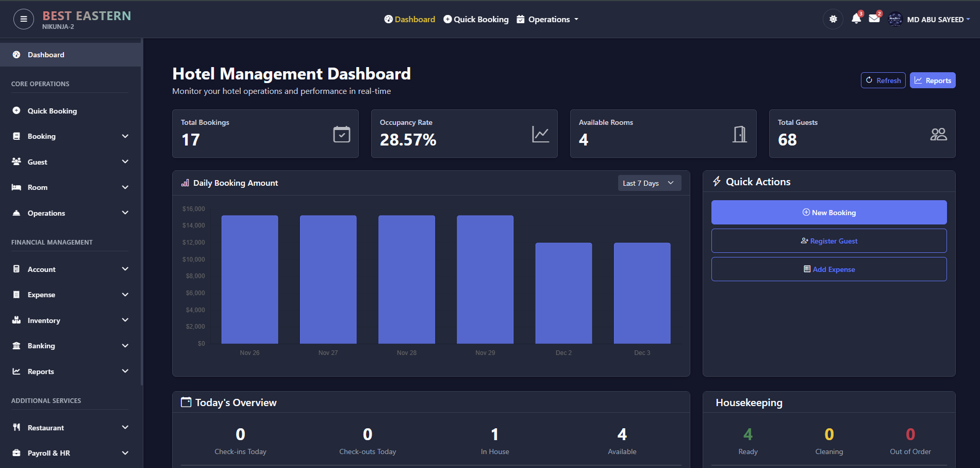Open the notifications bell with 3 alerts
Screen dimensions: 980x468
click(856, 19)
